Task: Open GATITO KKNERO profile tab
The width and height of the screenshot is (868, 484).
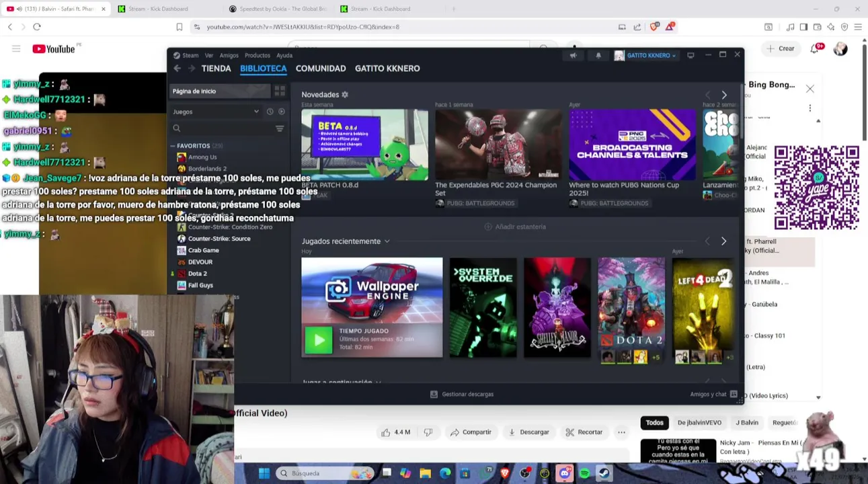Action: 387,69
